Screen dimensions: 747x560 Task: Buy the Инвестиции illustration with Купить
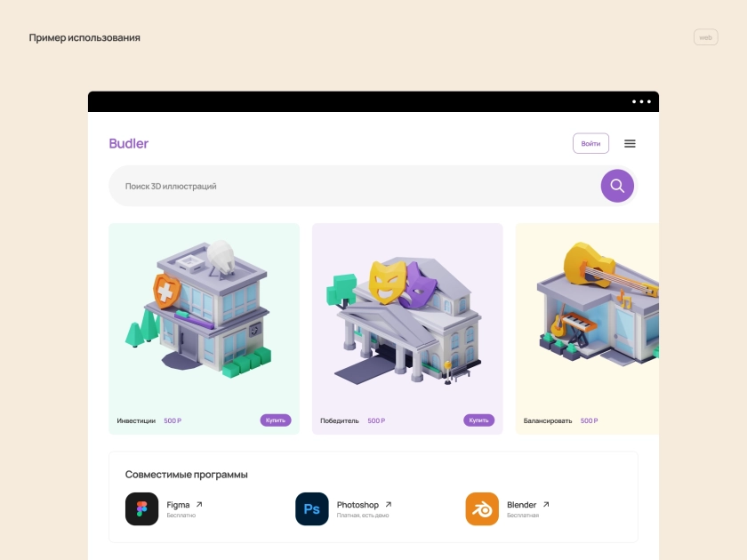tap(276, 420)
